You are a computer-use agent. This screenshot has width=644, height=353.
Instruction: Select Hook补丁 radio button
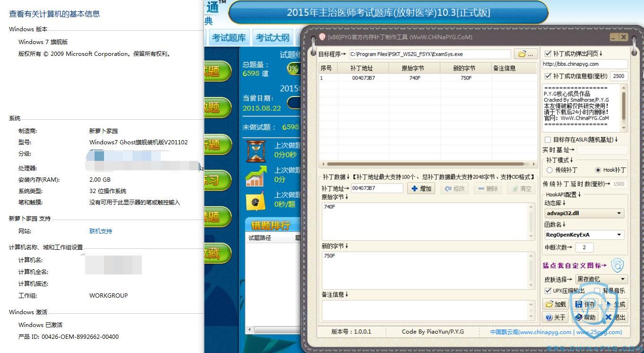tap(598, 170)
